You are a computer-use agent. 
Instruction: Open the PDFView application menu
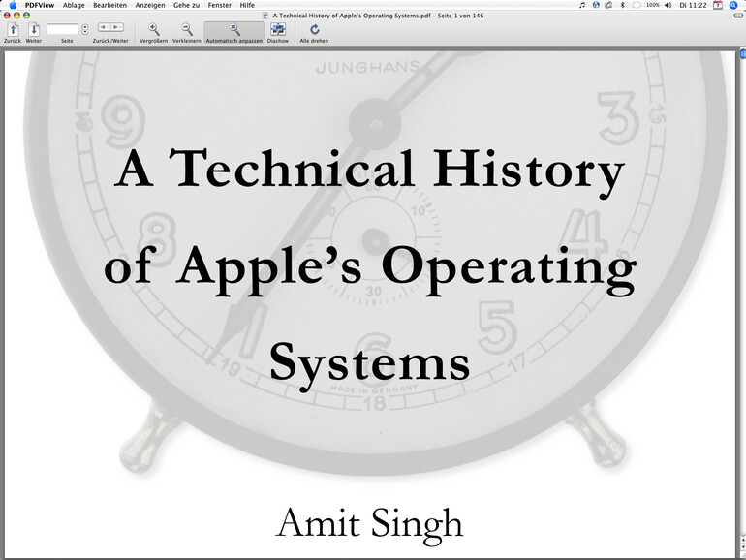pyautogui.click(x=40, y=5)
